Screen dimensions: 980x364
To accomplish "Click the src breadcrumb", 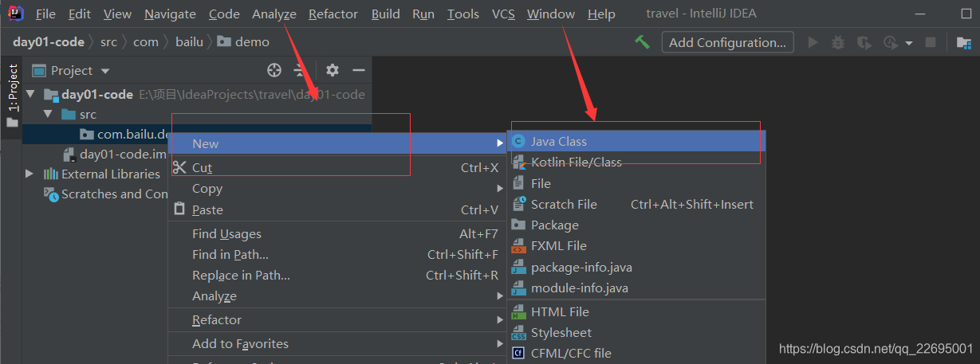I will pos(108,41).
